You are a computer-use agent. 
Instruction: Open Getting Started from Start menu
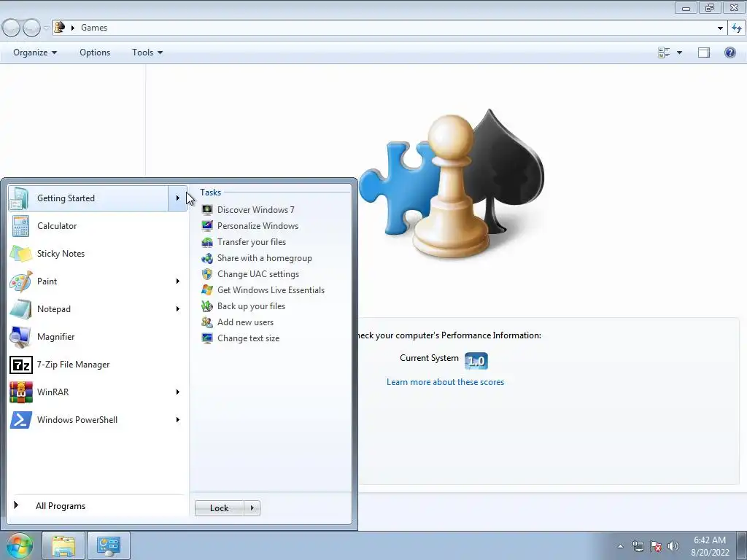88,198
